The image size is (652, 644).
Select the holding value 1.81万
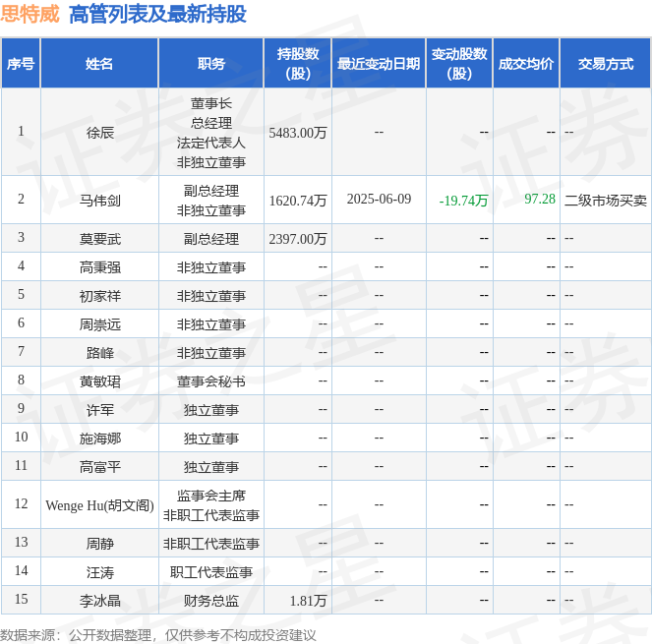(308, 601)
